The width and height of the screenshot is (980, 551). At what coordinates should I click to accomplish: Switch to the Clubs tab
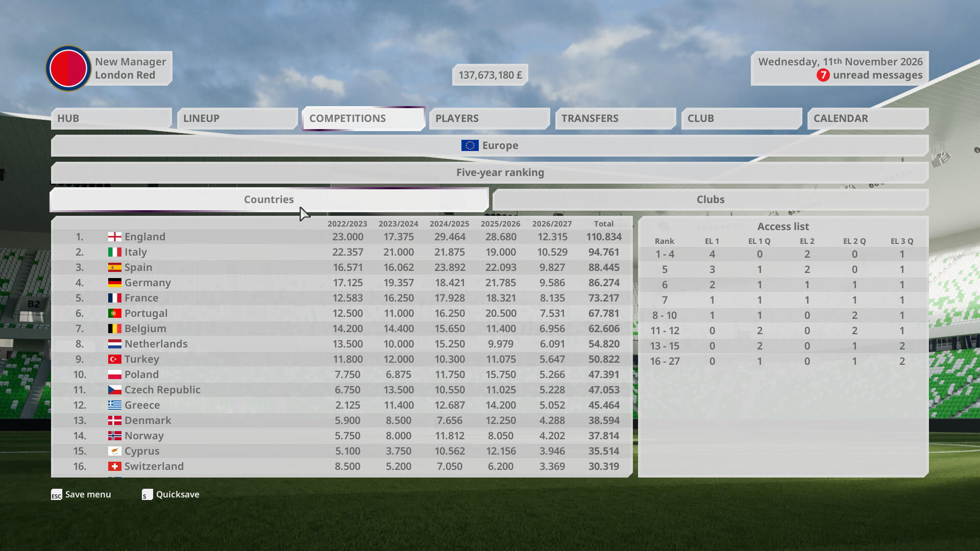pyautogui.click(x=710, y=199)
